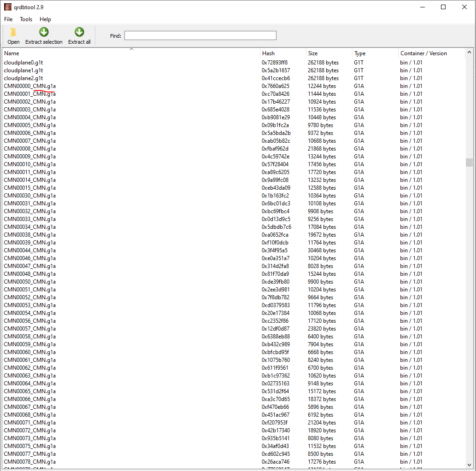Select file CMN00050_CMN.g1a
This screenshot has height=471, width=476.
pyautogui.click(x=30, y=282)
